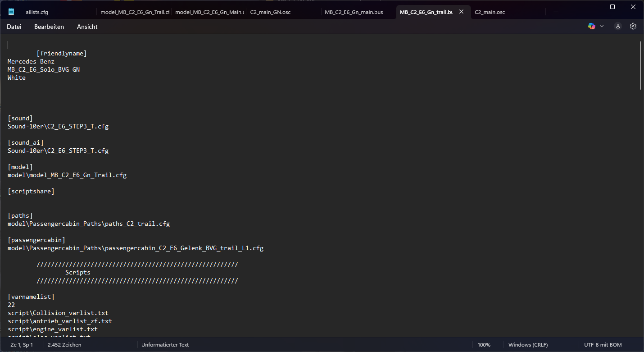Click the account profile icon
The width and height of the screenshot is (644, 352).
coord(618,27)
